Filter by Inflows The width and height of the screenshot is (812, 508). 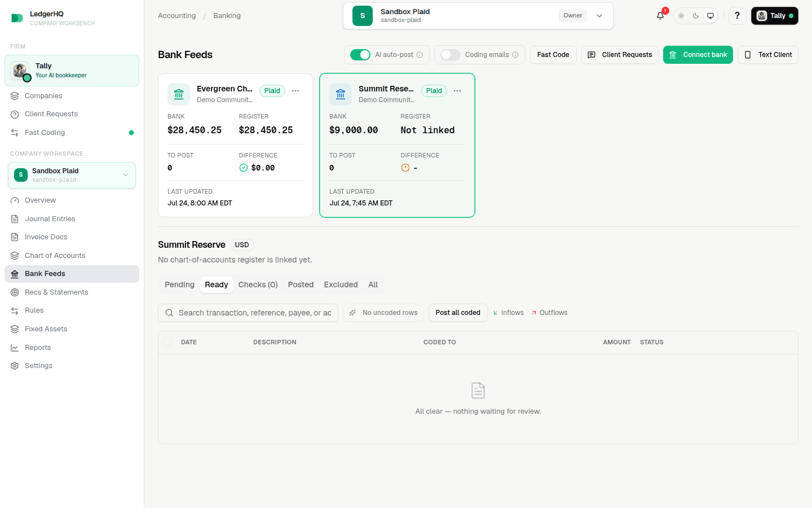509,313
